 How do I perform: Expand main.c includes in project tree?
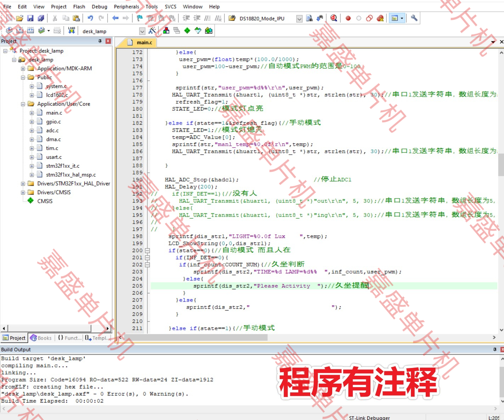click(x=32, y=113)
